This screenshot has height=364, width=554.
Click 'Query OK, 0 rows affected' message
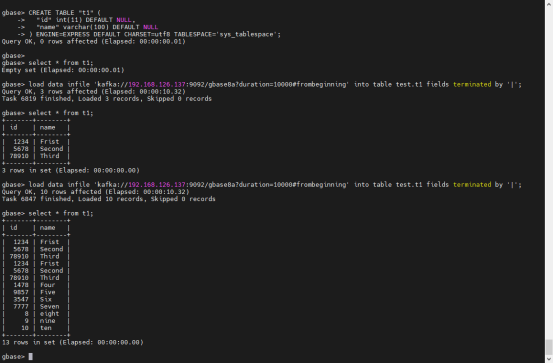click(93, 41)
